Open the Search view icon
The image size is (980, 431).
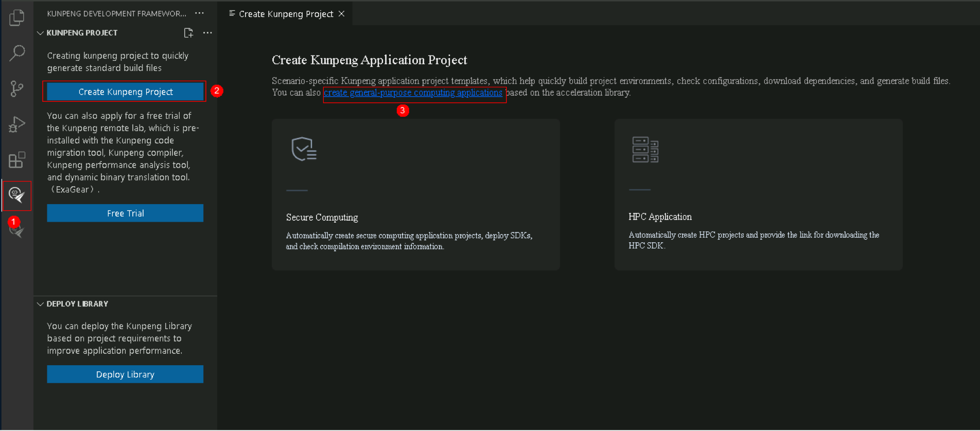[x=17, y=53]
